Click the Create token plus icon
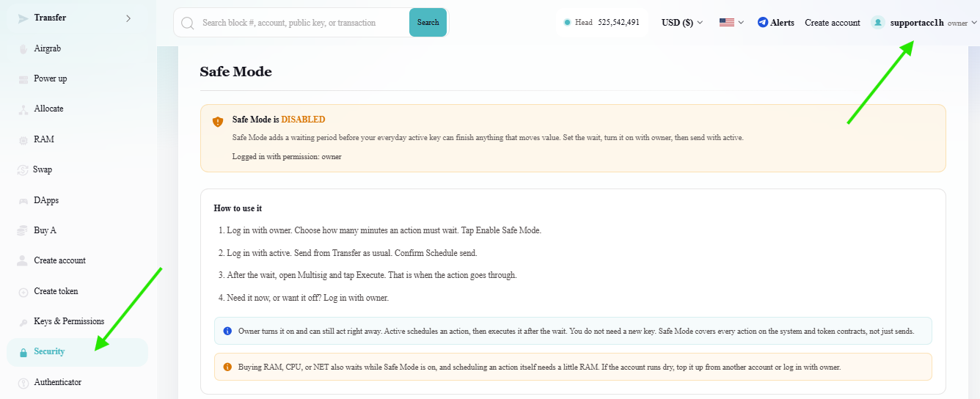980x399 pixels. 23,291
